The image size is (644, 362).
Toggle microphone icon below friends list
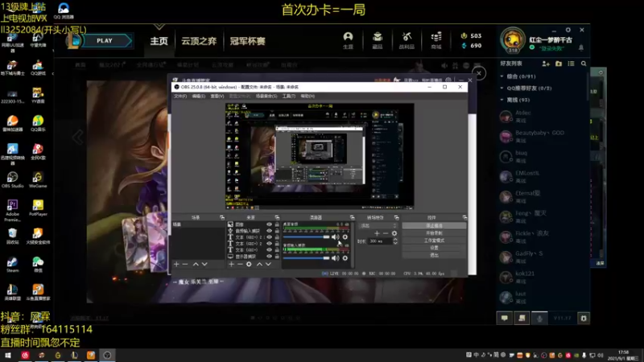[539, 318]
